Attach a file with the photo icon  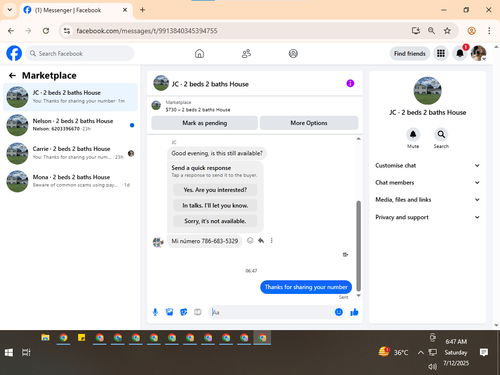coord(169,312)
